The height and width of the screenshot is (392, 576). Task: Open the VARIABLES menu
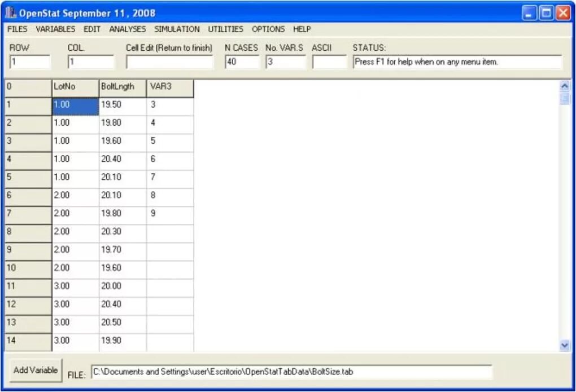click(55, 29)
